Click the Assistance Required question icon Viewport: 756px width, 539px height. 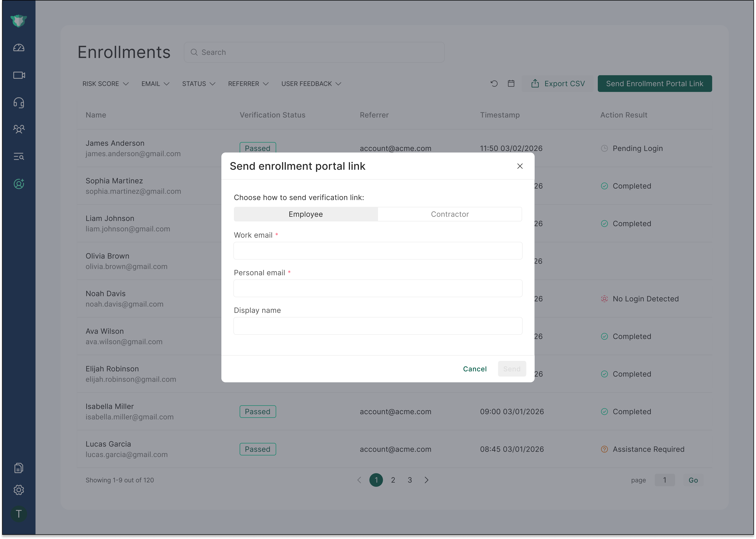coord(604,449)
